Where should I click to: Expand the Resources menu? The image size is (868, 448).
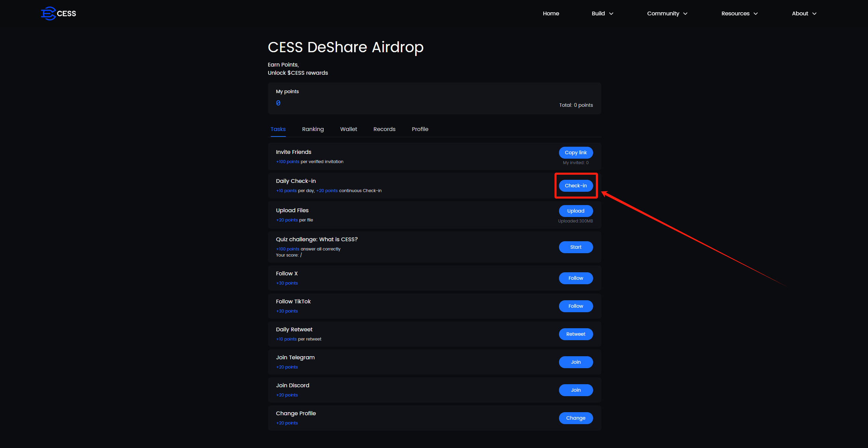pos(739,13)
